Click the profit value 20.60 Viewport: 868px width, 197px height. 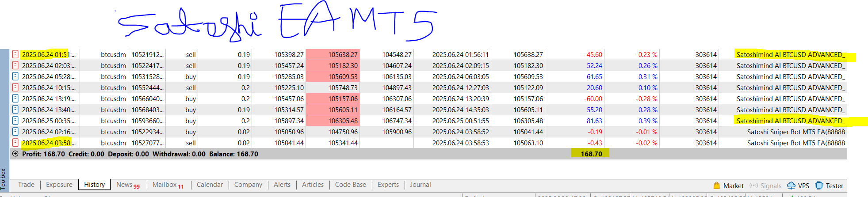click(x=594, y=88)
